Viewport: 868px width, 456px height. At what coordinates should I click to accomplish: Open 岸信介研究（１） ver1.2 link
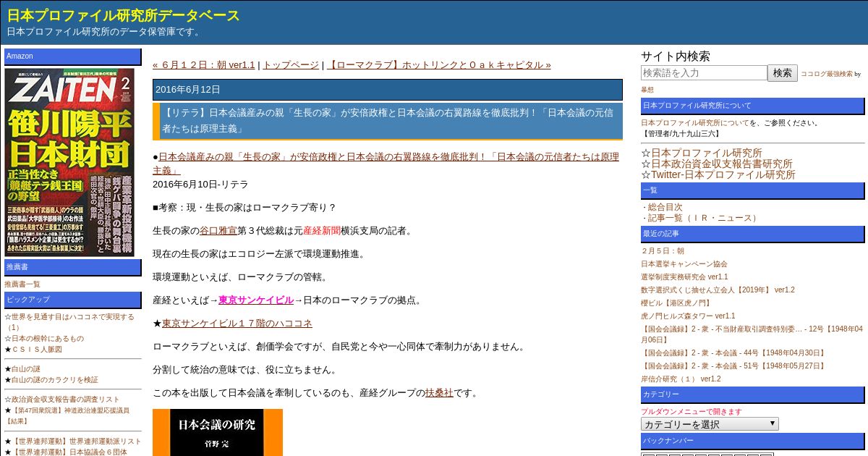click(x=681, y=379)
